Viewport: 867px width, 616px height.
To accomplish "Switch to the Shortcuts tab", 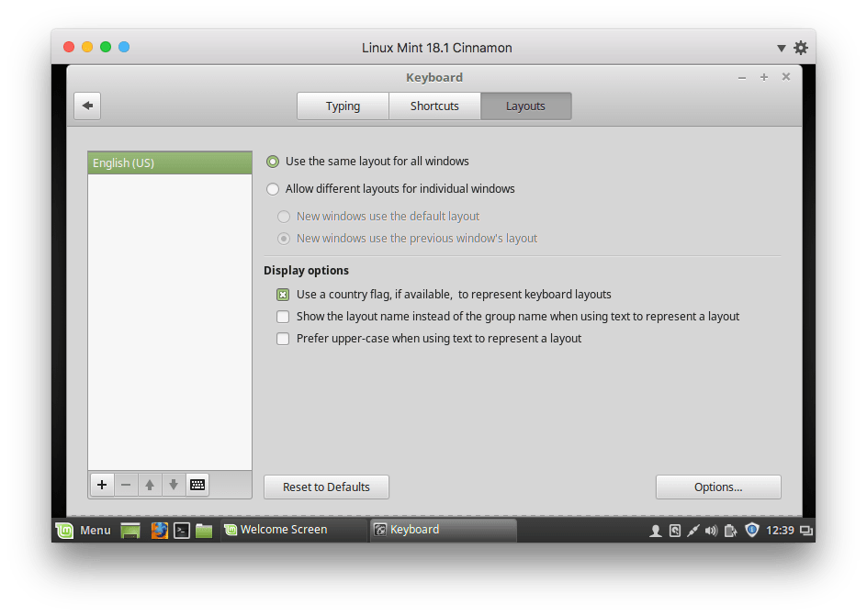I will pos(433,106).
